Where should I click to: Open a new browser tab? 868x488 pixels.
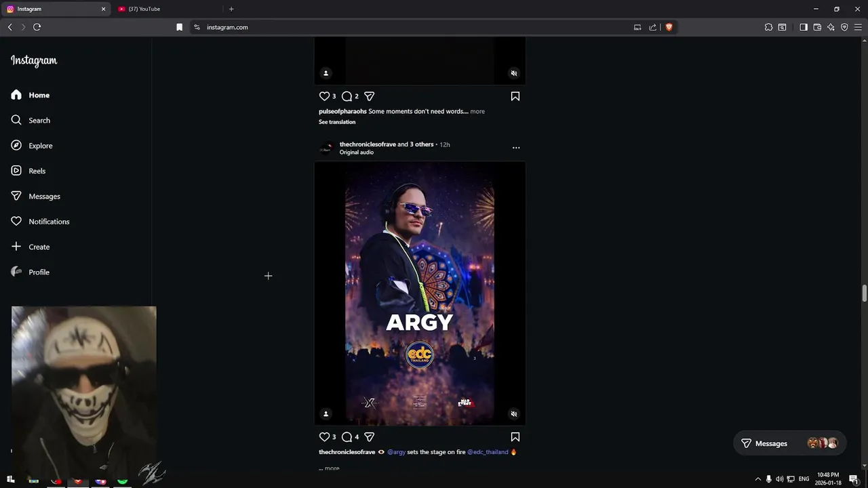(x=231, y=9)
